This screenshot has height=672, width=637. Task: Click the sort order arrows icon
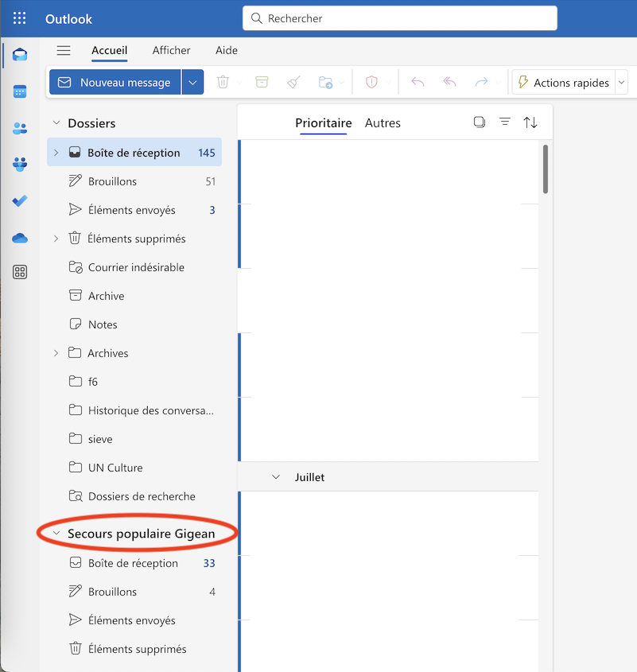click(530, 122)
